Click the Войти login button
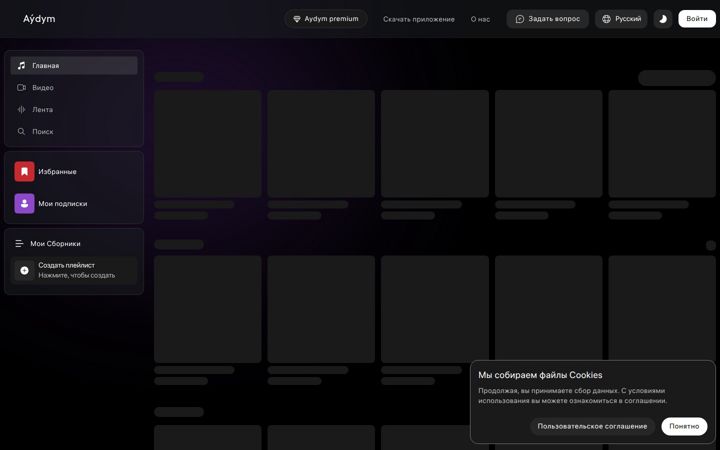Screen dimensions: 720x450 pyautogui.click(x=697, y=19)
